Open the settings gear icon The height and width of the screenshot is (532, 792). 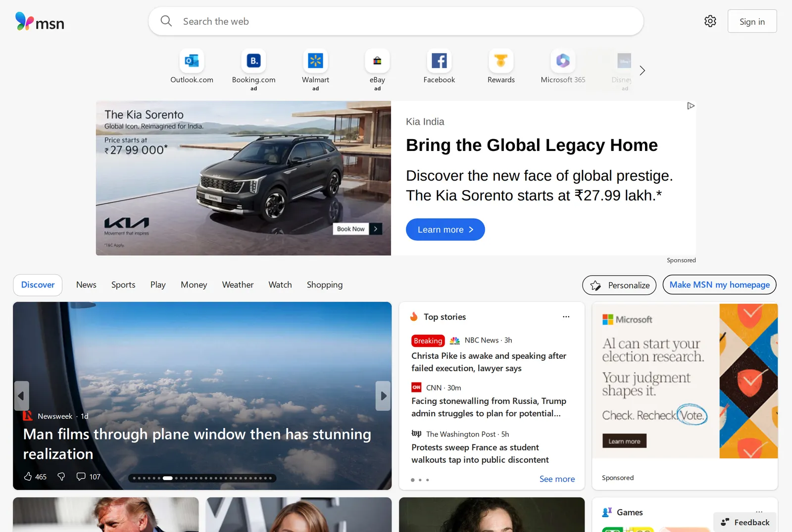click(x=710, y=21)
